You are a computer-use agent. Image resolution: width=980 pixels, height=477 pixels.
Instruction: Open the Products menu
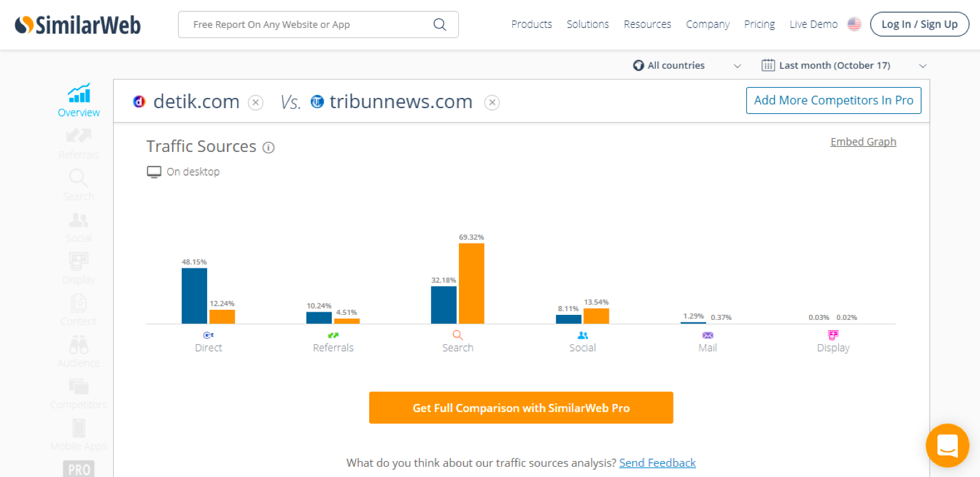[x=531, y=24]
